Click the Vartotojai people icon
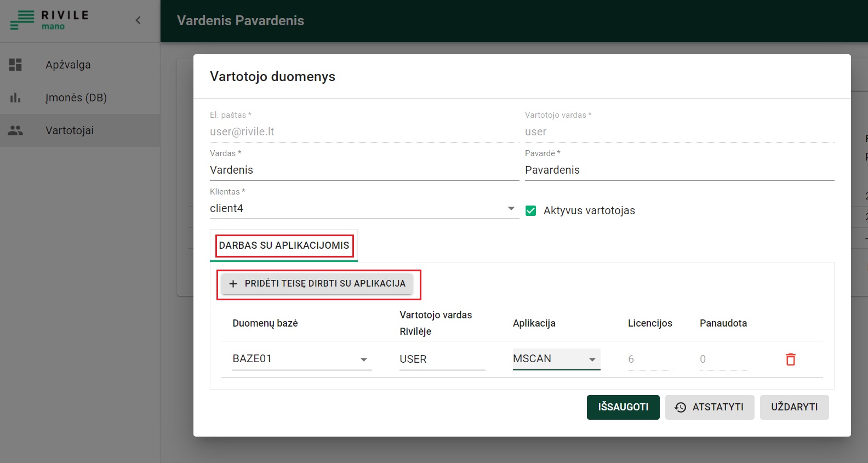Viewport: 868px width, 463px height. tap(15, 130)
